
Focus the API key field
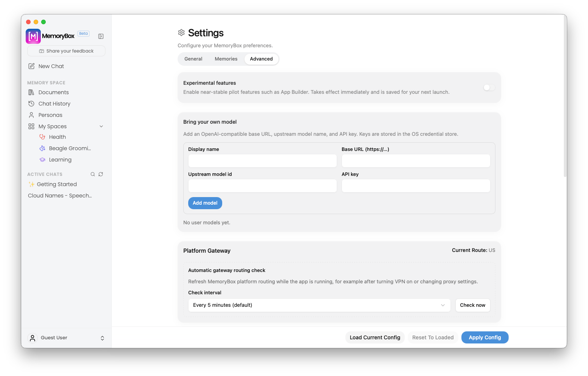(416, 186)
